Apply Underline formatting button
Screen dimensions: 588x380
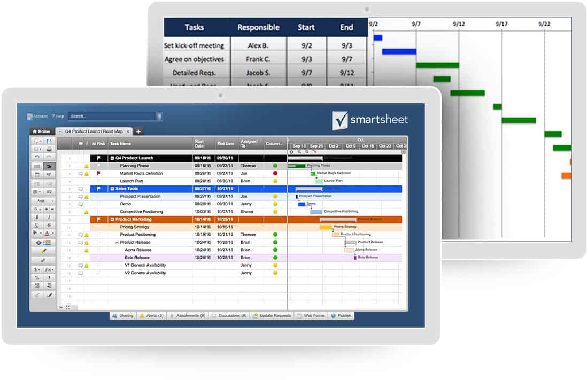[37, 224]
